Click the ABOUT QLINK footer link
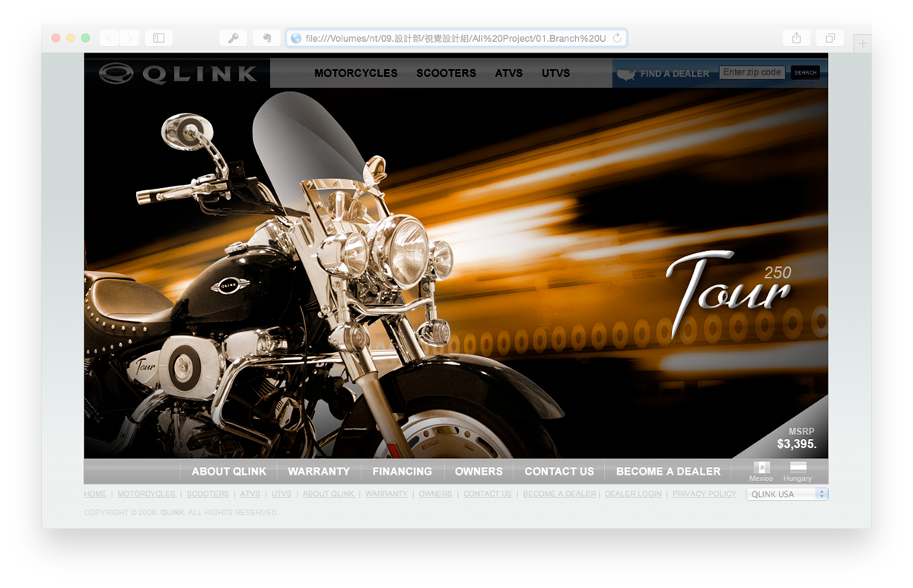Image resolution: width=913 pixels, height=588 pixels. tap(329, 494)
